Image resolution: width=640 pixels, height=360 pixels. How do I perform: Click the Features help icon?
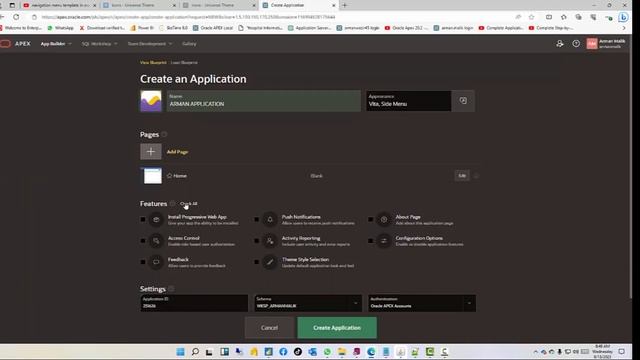point(173,203)
